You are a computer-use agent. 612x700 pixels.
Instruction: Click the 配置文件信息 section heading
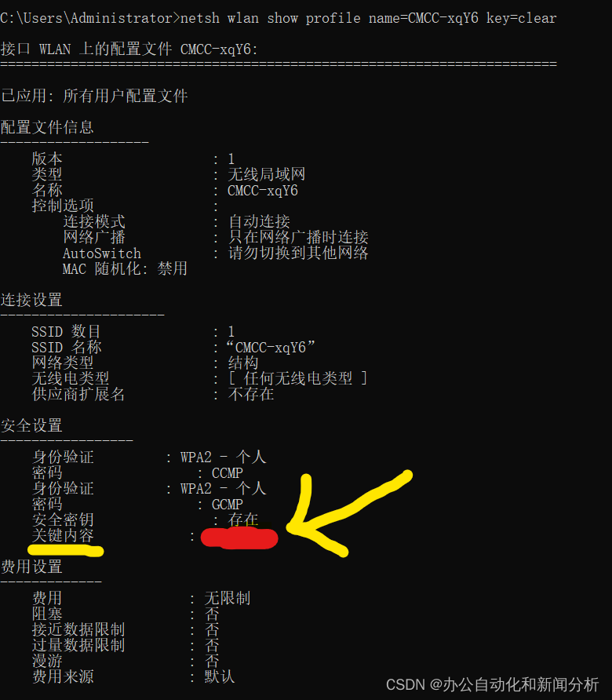click(x=47, y=127)
